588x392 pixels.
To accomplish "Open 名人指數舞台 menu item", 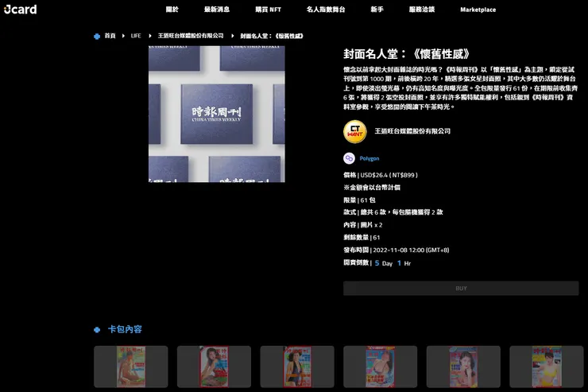I will pyautogui.click(x=326, y=10).
